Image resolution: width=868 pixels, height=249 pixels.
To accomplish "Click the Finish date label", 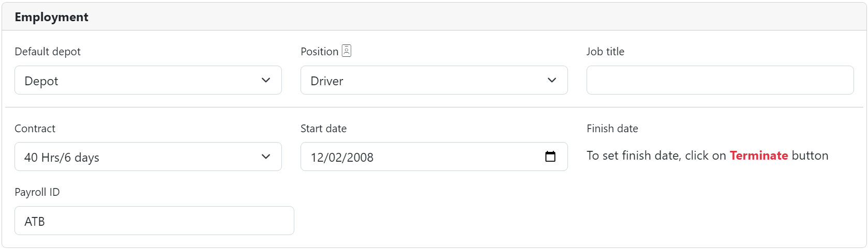I will (x=612, y=129).
